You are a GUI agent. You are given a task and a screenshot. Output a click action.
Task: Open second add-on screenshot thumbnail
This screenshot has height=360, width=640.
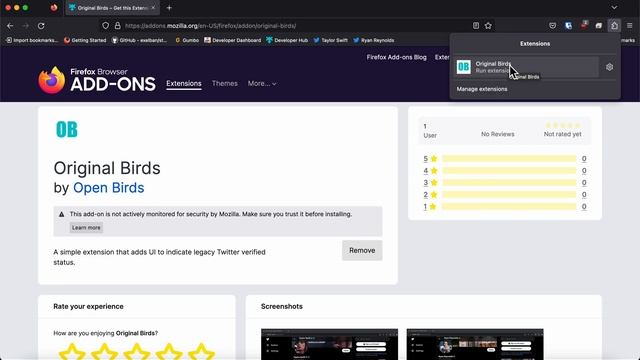(x=475, y=344)
